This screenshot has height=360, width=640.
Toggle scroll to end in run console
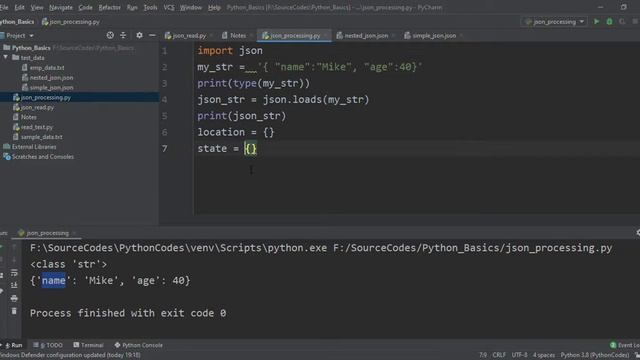tap(14, 285)
